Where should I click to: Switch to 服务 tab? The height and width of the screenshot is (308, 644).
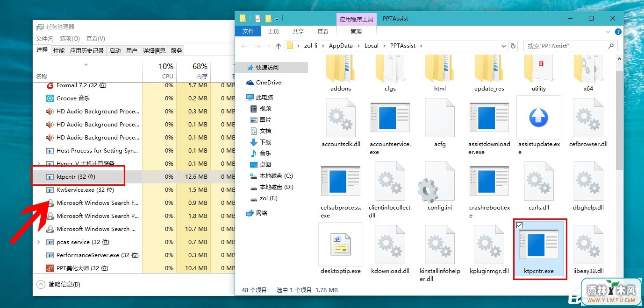click(177, 50)
